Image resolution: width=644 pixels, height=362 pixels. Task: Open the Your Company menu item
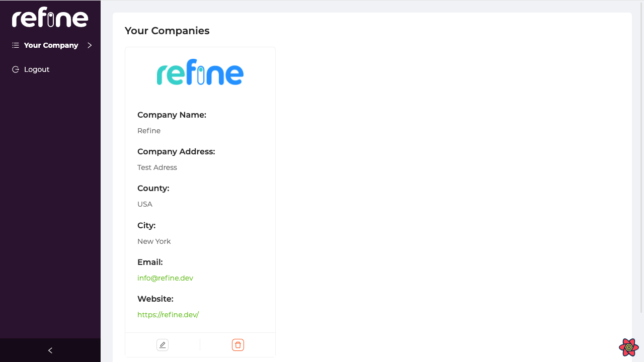(x=50, y=45)
